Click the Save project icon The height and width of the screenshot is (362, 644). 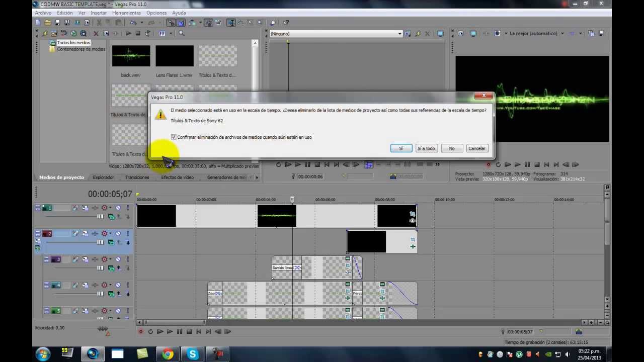coord(57,23)
